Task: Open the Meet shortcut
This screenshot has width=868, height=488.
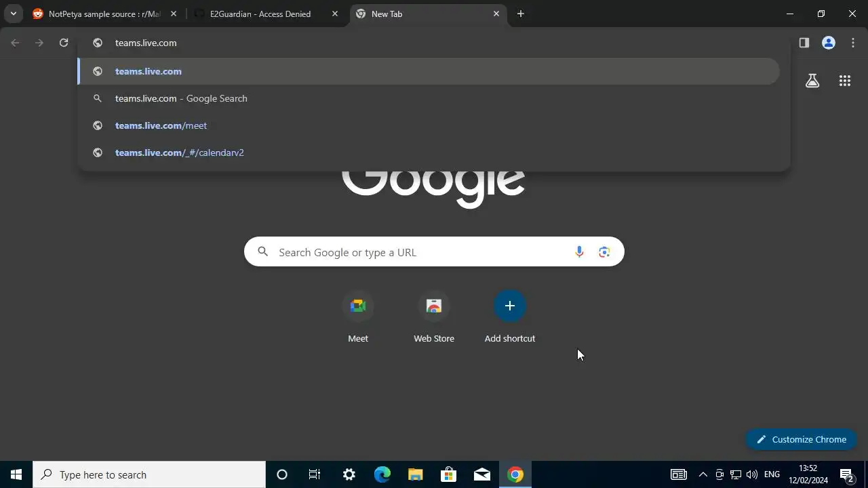Action: (358, 317)
